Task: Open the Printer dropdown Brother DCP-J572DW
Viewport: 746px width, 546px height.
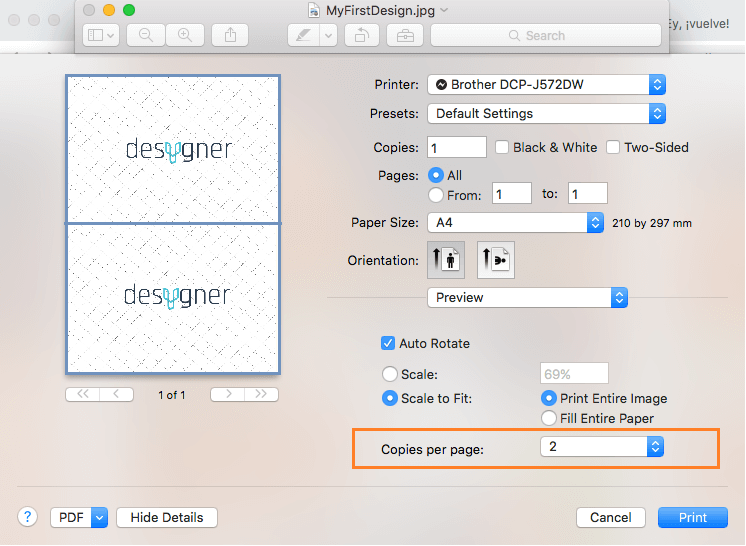Action: 546,85
